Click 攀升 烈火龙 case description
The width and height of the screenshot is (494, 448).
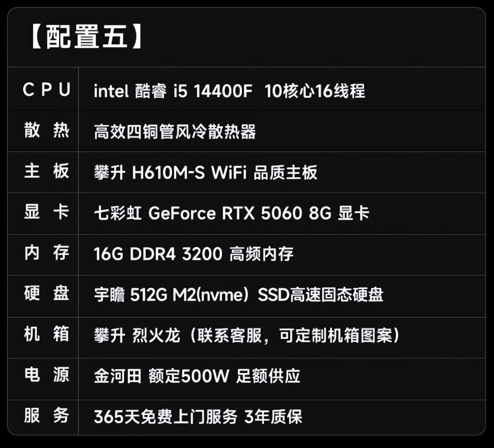(248, 335)
